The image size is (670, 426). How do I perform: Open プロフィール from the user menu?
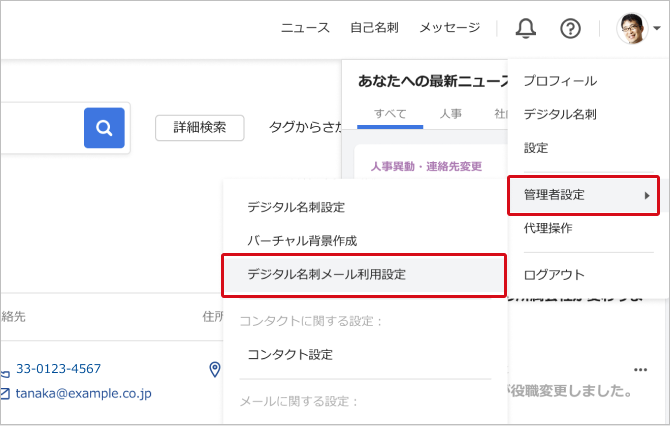coord(560,81)
